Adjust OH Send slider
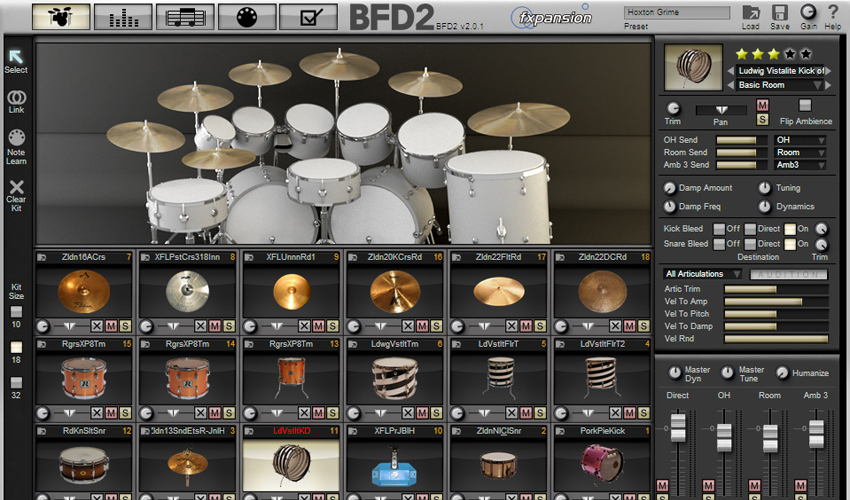This screenshot has width=850, height=500. pyautogui.click(x=742, y=140)
